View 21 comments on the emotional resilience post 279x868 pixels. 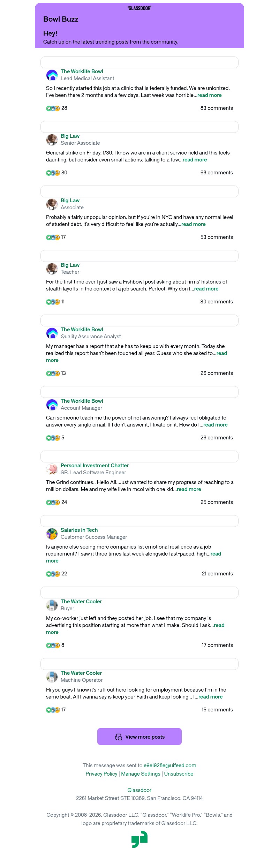click(x=217, y=573)
